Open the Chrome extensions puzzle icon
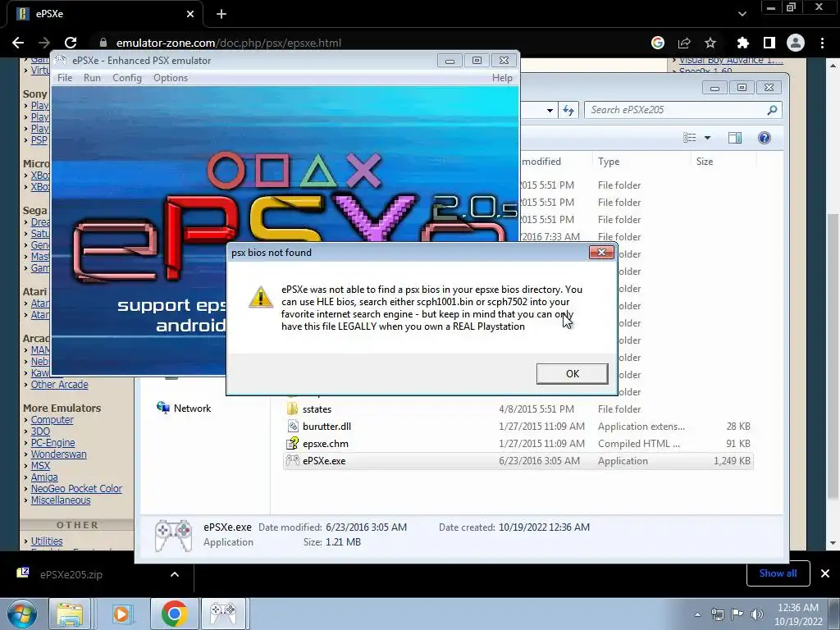 click(743, 43)
